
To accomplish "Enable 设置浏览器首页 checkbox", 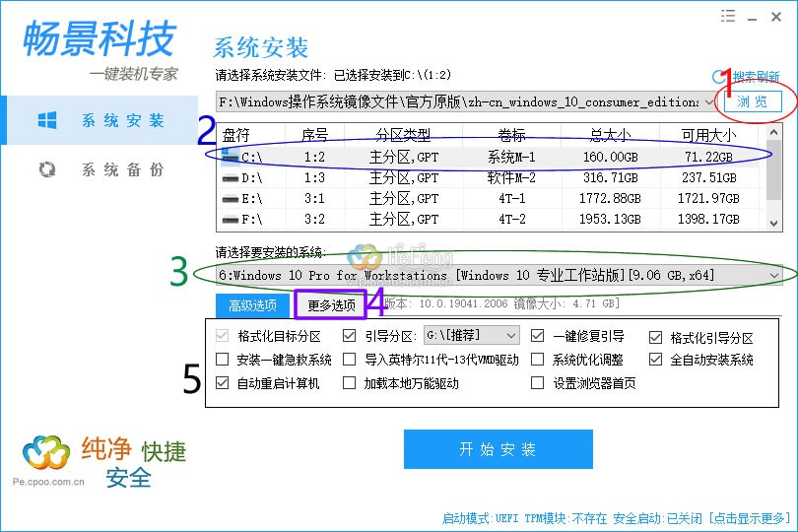I will tap(538, 383).
